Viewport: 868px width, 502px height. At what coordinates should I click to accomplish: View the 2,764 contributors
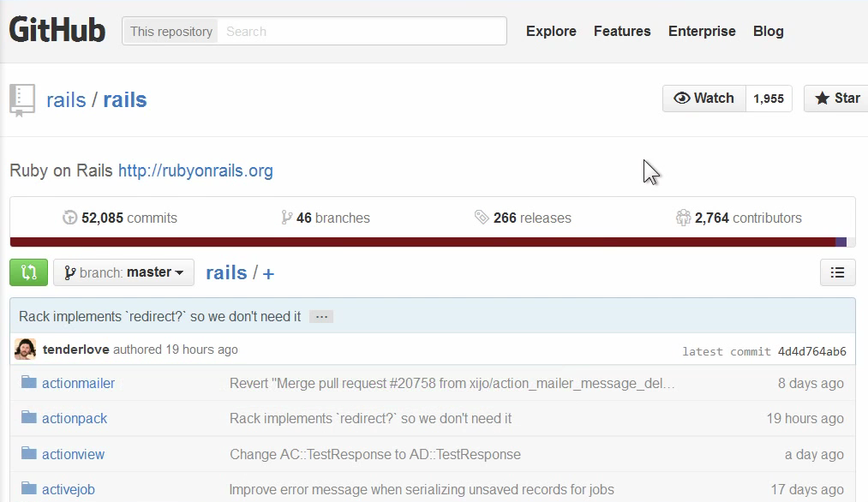pos(739,218)
